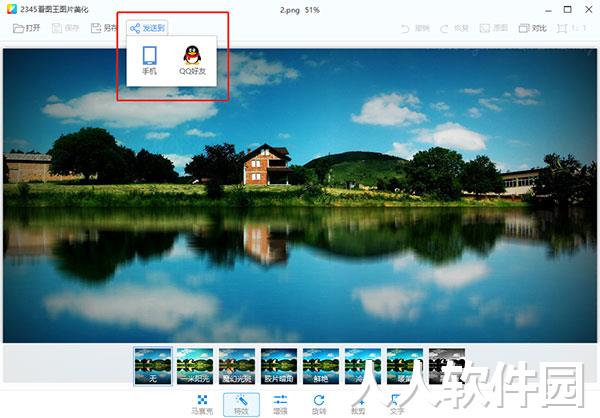The width and height of the screenshot is (600, 418).
Task: Click the main landscape photo preview
Action: point(300,196)
